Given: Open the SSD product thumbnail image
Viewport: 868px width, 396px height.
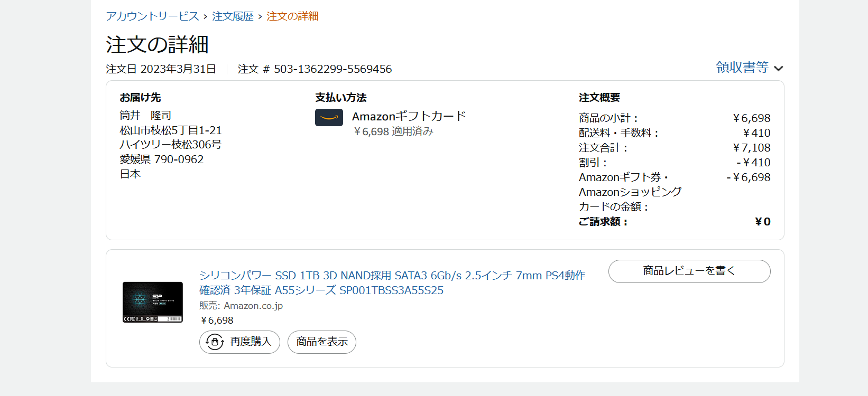Looking at the screenshot, I should pos(153,302).
